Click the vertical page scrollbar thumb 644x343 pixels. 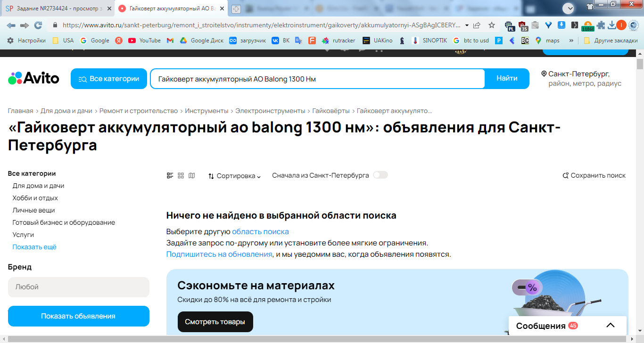pos(640,65)
